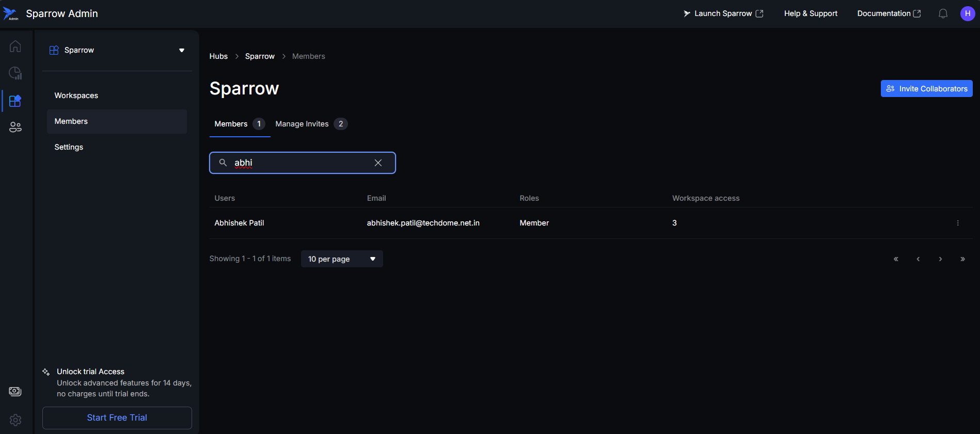
Task: Open three-dot menu for Abhishek Patil
Action: (x=957, y=223)
